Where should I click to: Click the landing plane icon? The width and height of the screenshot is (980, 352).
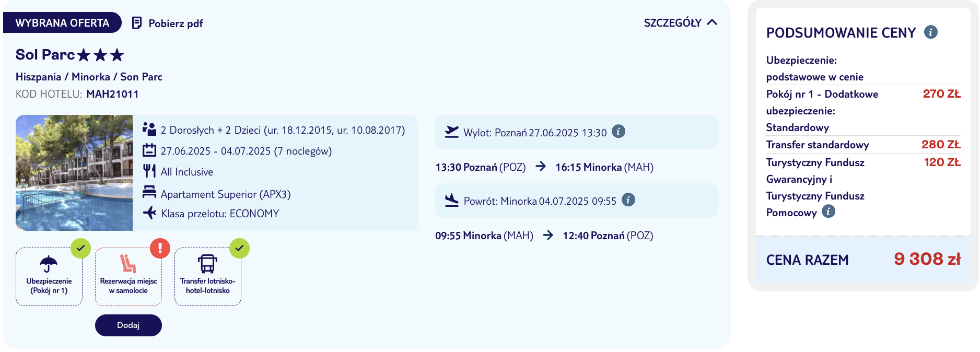click(452, 200)
